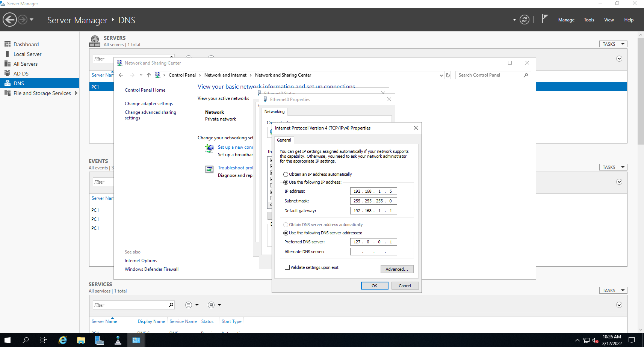Open Change advanced sharing settings
Viewport: 644px width, 347px height.
tap(150, 115)
